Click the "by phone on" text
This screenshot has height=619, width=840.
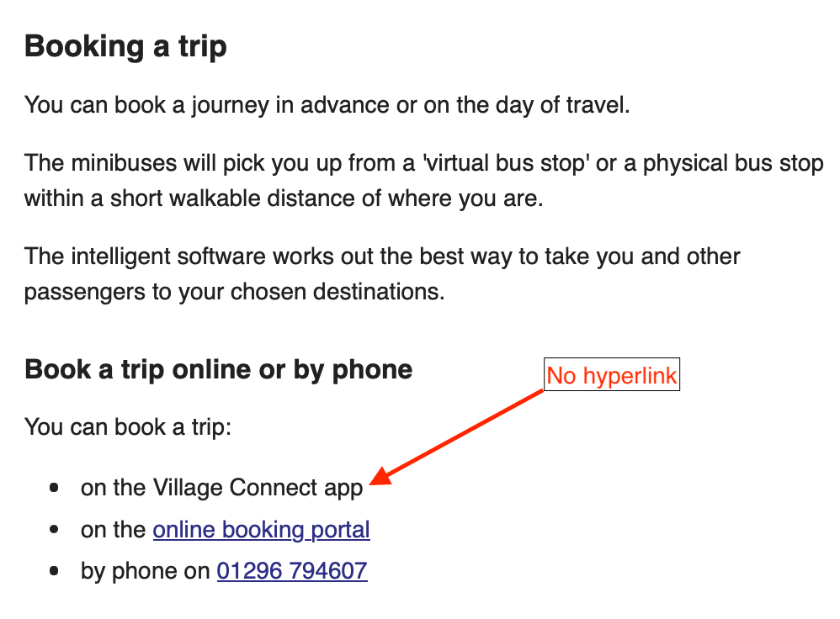145,572
